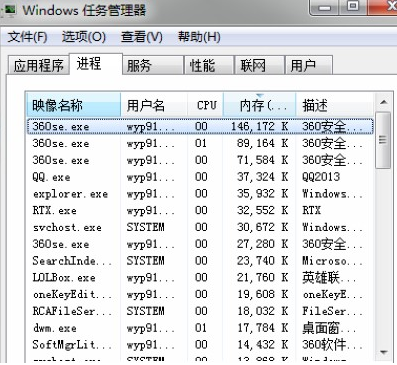The image size is (397, 365).
Task: Click the Microso... description cell
Action: [332, 261]
